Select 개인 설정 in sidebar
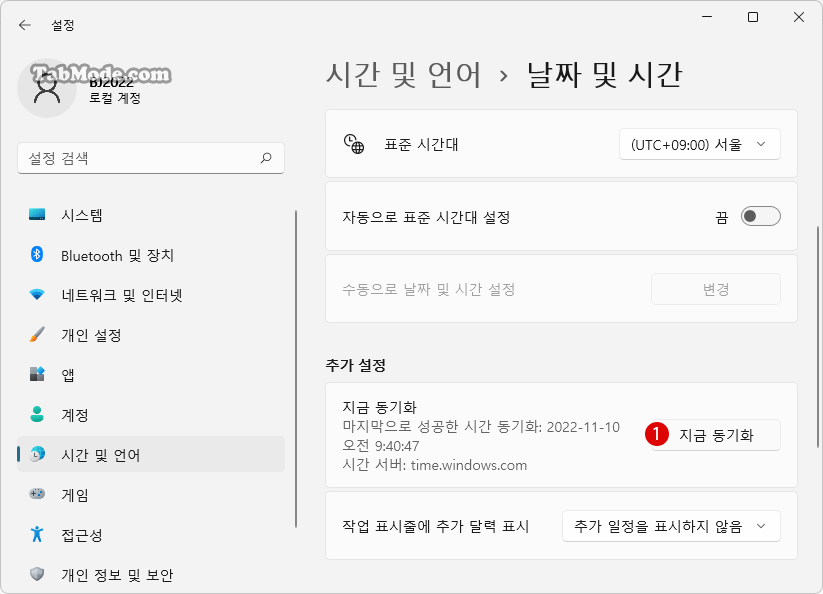This screenshot has width=823, height=594. point(151,335)
